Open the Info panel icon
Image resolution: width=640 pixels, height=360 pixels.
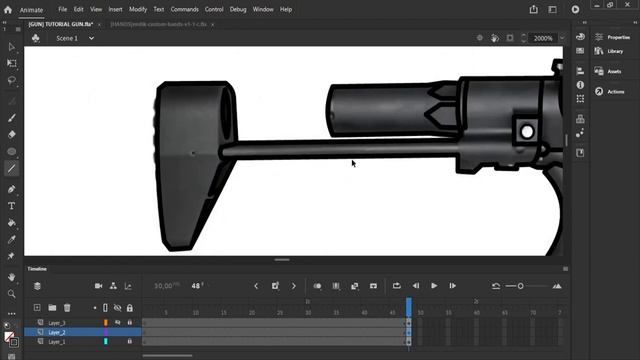(580, 85)
